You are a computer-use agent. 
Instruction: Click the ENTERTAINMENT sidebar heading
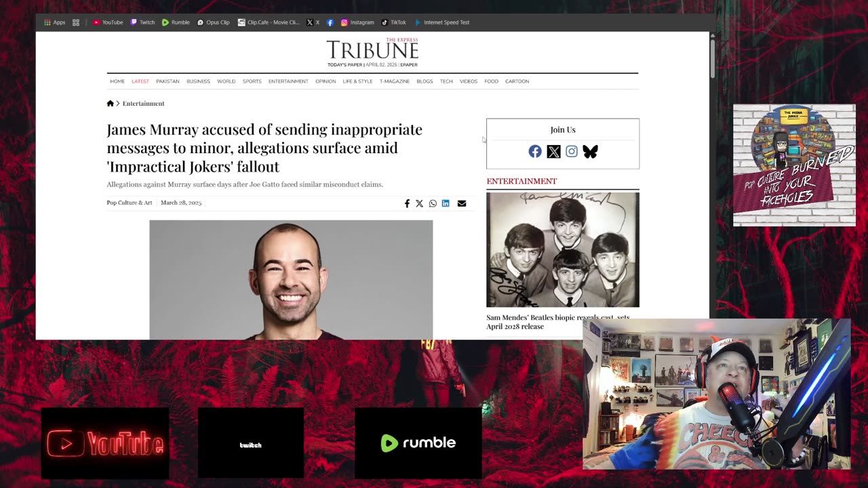pos(521,181)
